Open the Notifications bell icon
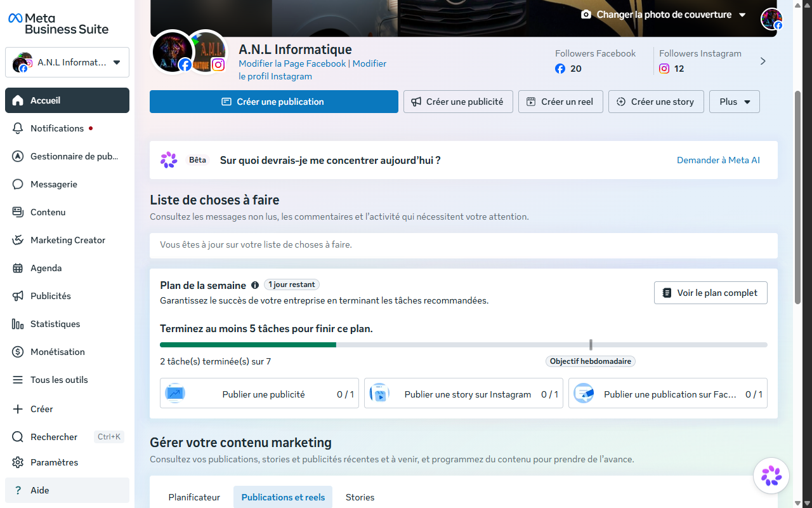This screenshot has width=812, height=508. (x=18, y=128)
